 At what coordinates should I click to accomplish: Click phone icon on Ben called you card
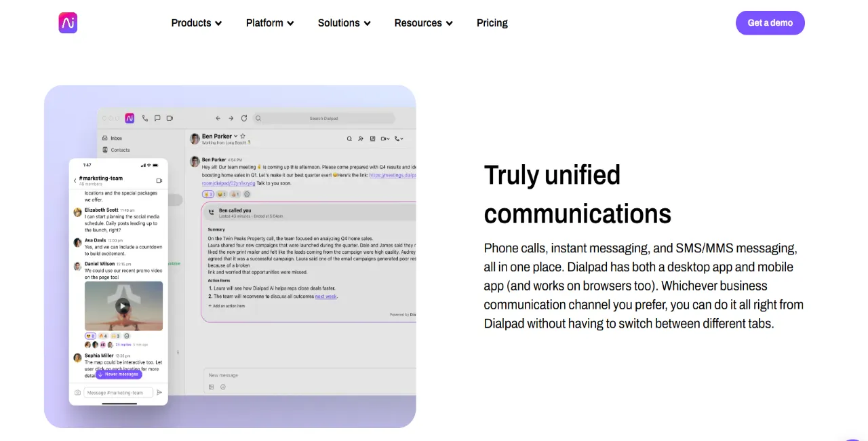pos(211,212)
